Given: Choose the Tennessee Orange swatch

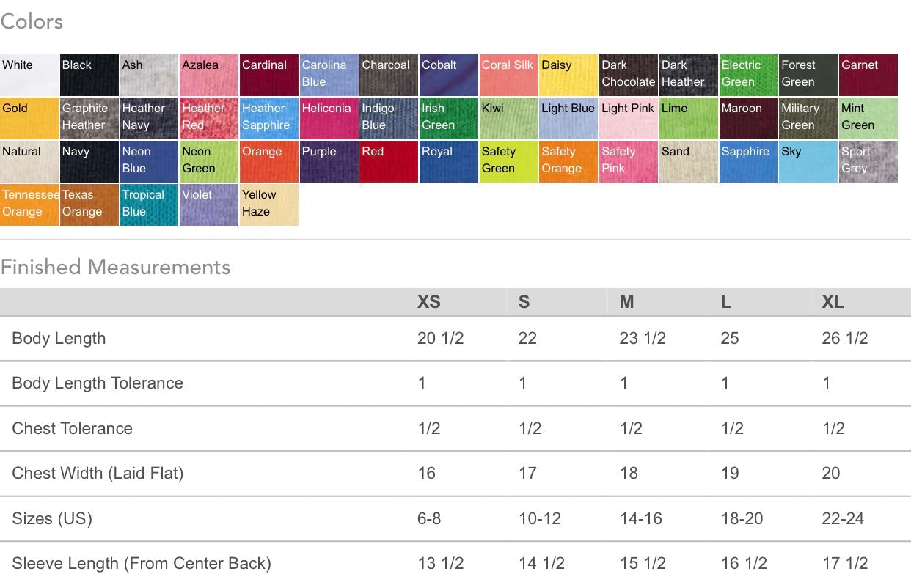Looking at the screenshot, I should [29, 205].
